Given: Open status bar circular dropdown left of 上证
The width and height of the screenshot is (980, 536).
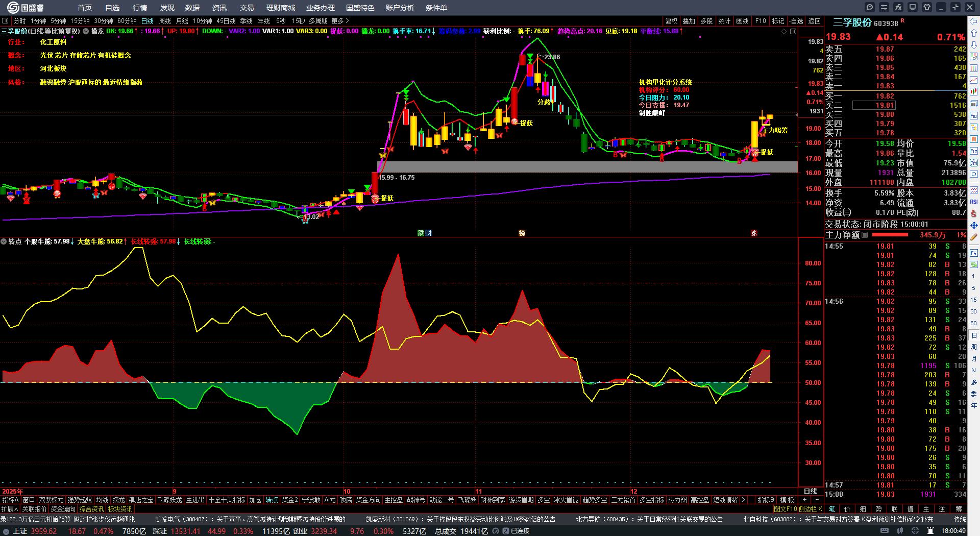Looking at the screenshot, I should [x=6, y=531].
